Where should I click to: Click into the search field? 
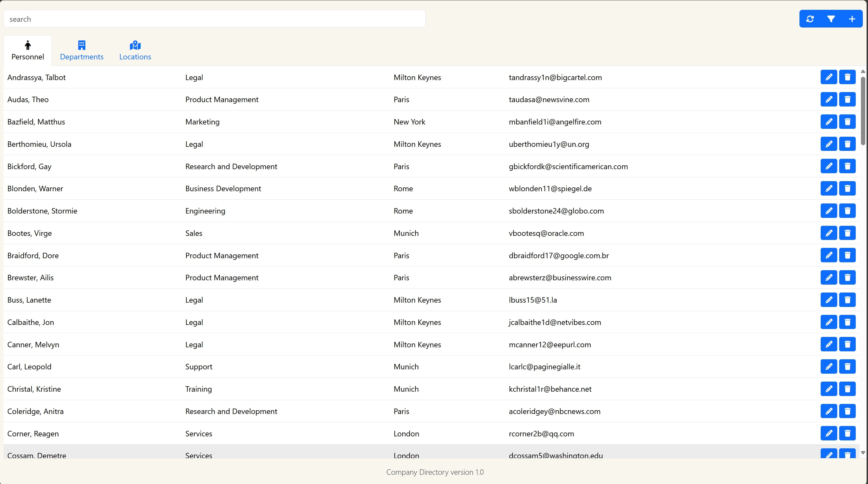pyautogui.click(x=214, y=19)
